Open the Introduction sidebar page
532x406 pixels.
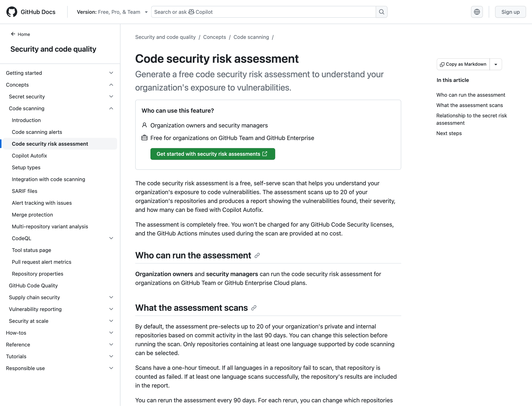point(26,120)
